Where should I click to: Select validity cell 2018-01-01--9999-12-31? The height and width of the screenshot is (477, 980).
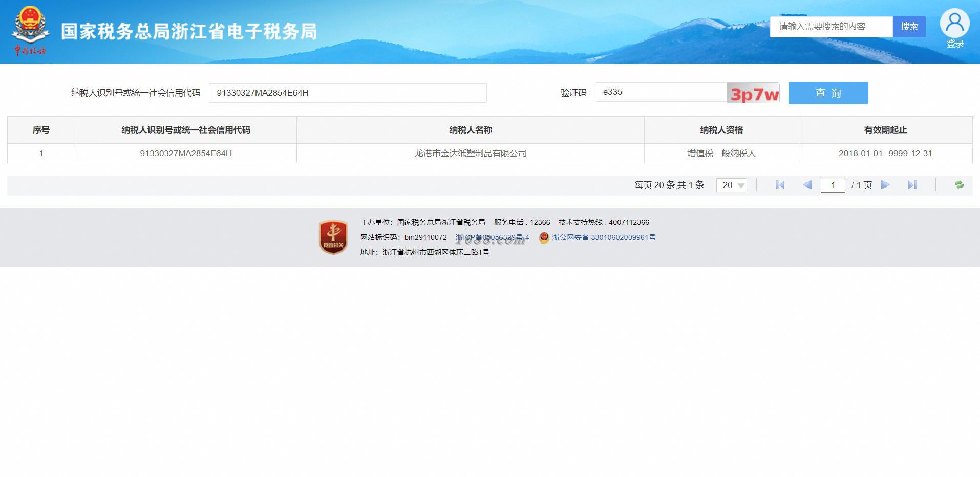(x=885, y=153)
